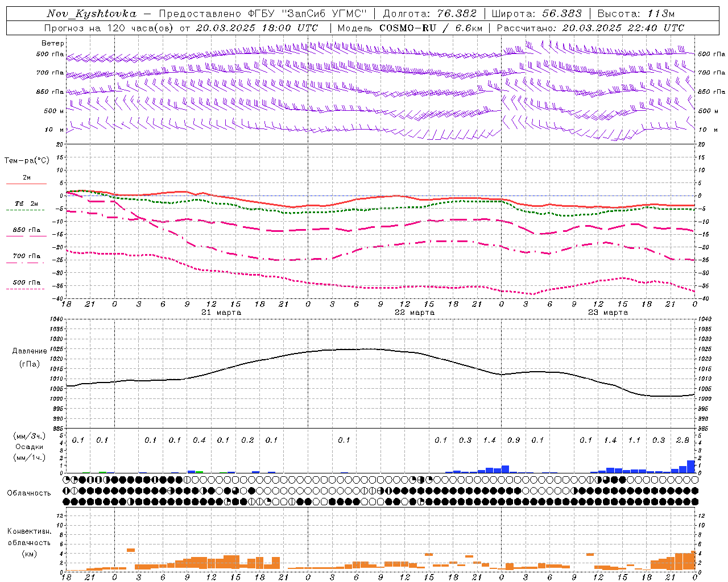Click the 0.9 precipitation value
The width and height of the screenshot is (728, 582).
[514, 440]
